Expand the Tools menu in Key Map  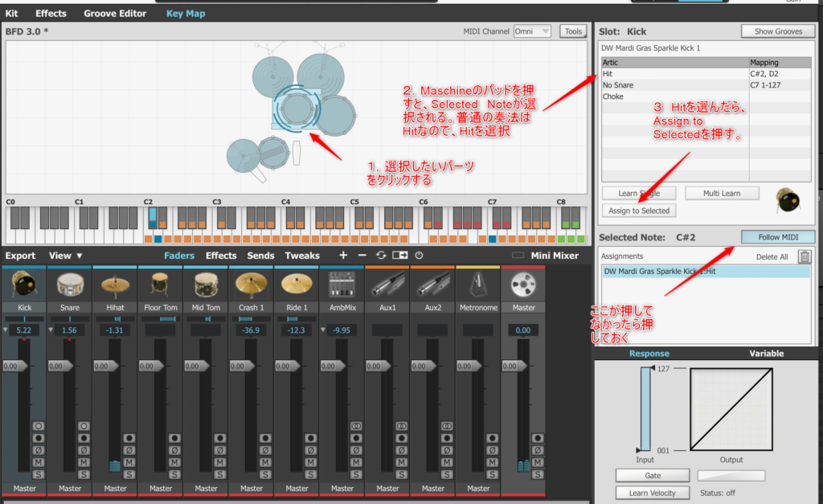(573, 31)
